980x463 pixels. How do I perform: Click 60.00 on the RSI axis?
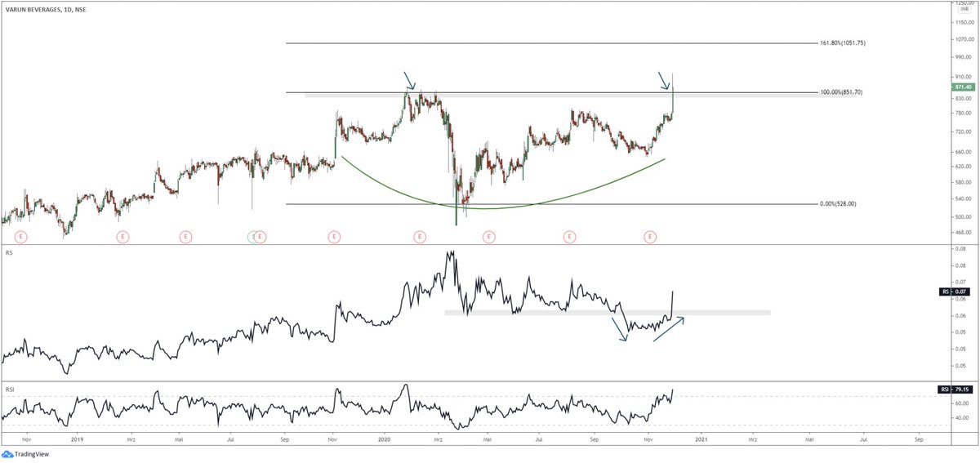point(960,403)
